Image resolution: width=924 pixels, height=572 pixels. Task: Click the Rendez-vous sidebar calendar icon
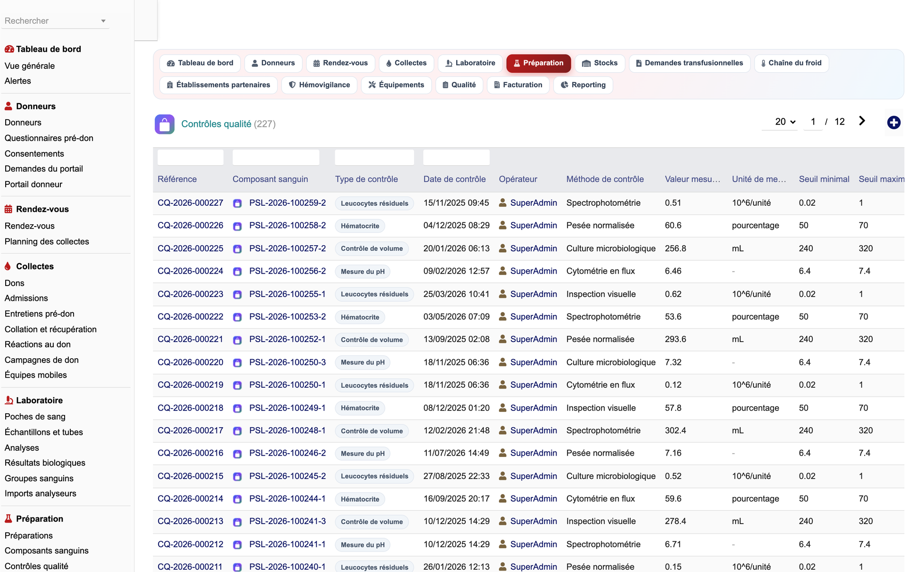(x=9, y=209)
